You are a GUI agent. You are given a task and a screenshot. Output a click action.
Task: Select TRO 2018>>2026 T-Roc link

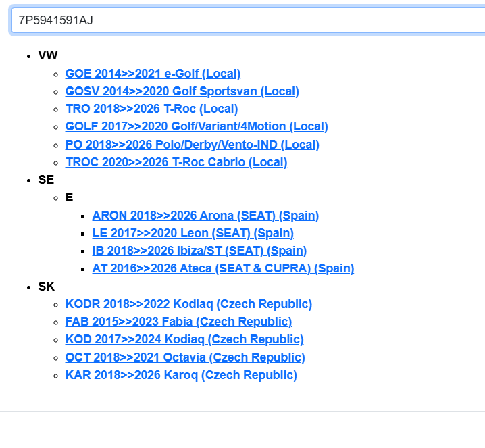click(x=151, y=109)
